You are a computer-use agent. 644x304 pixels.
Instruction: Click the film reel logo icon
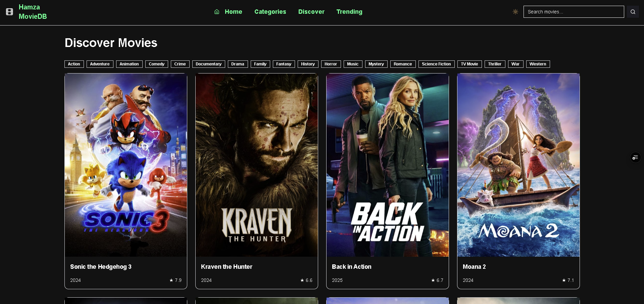(x=9, y=12)
